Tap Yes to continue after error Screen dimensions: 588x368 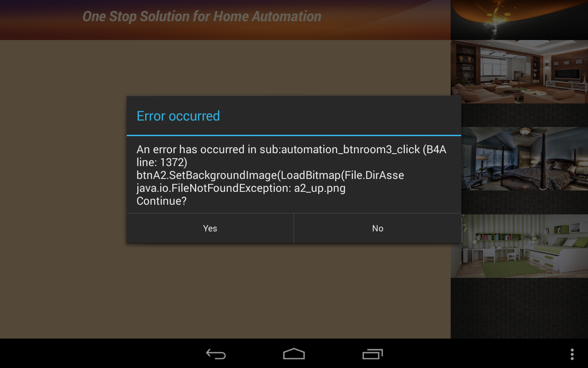210,228
